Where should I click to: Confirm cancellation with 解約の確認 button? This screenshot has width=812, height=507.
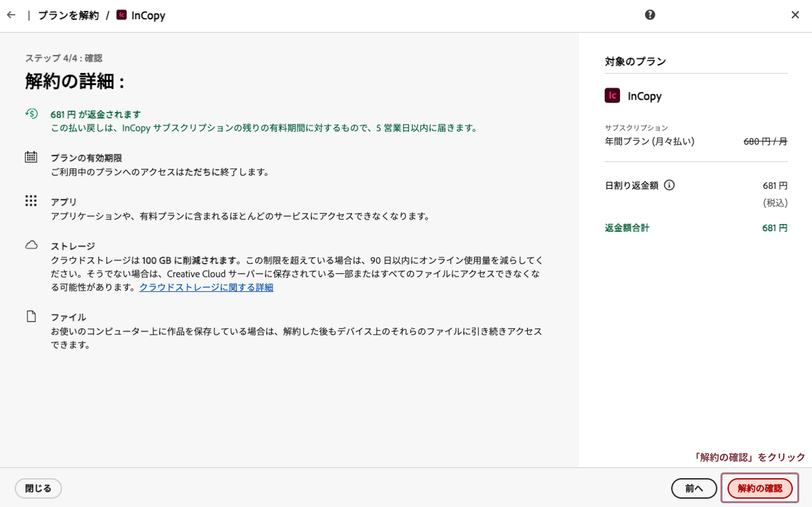(760, 488)
